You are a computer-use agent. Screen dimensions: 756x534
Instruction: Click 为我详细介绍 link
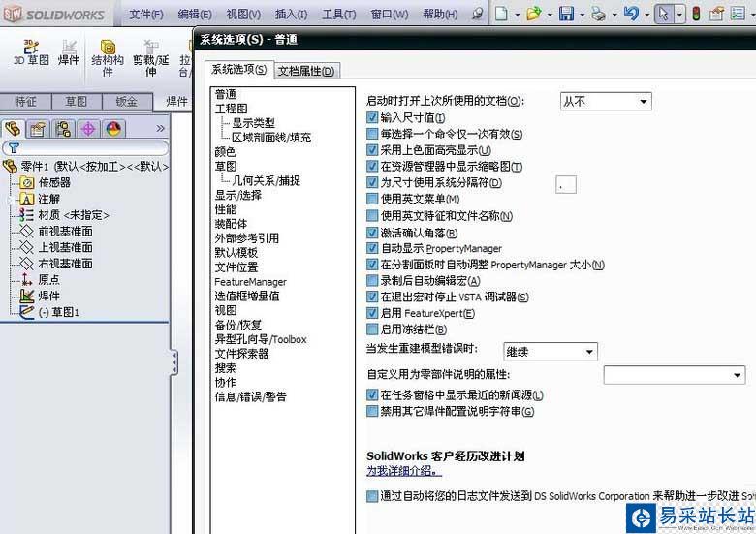pyautogui.click(x=403, y=471)
